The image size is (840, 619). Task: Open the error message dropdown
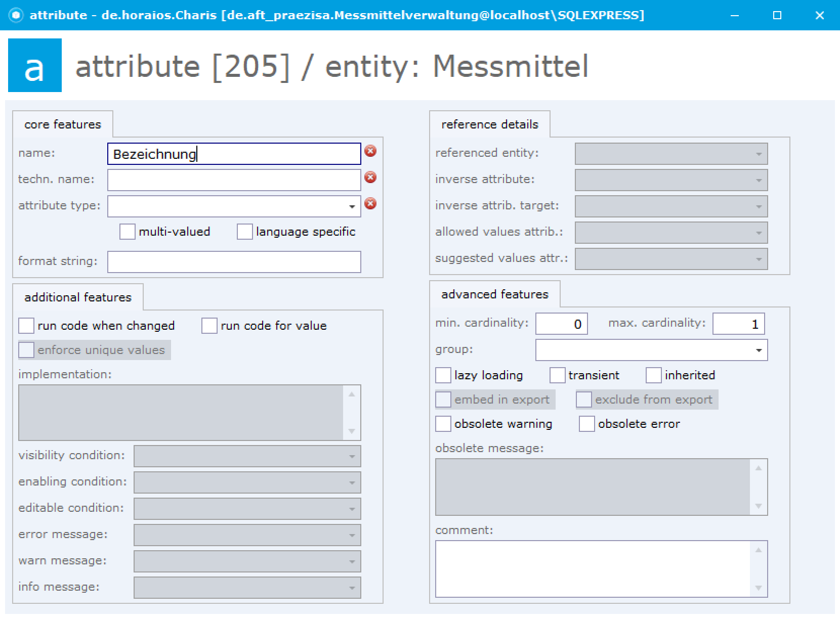pyautogui.click(x=247, y=535)
